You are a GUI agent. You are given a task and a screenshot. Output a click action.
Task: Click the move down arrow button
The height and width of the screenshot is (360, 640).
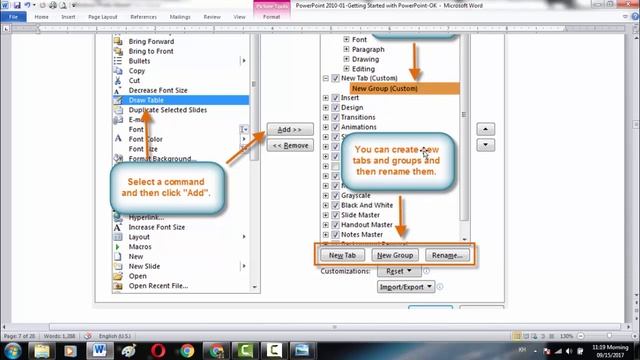pyautogui.click(x=485, y=145)
